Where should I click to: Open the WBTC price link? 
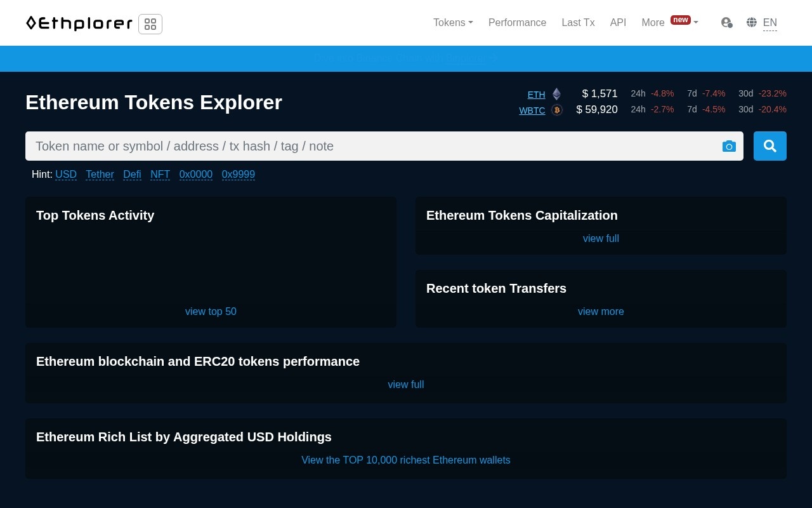click(532, 110)
